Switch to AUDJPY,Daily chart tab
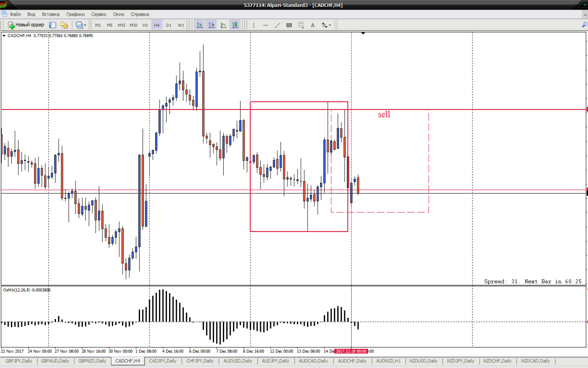The height and width of the screenshot is (368, 588). [275, 361]
